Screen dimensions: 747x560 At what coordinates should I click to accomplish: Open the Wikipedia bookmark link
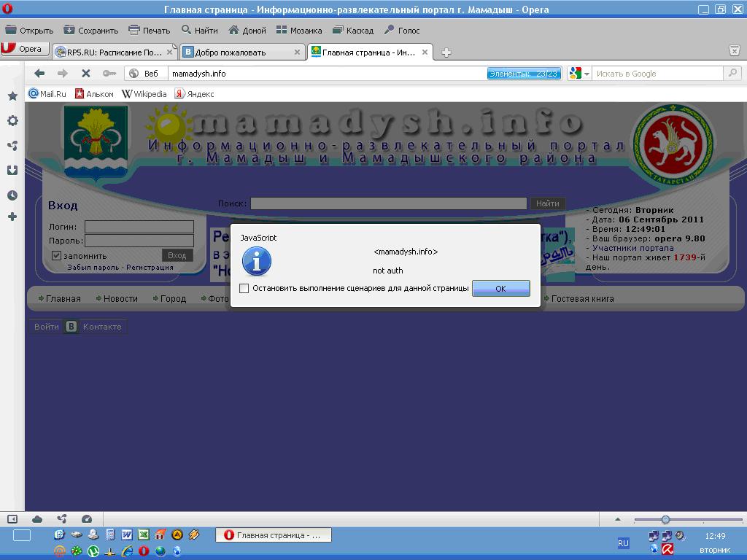[144, 93]
